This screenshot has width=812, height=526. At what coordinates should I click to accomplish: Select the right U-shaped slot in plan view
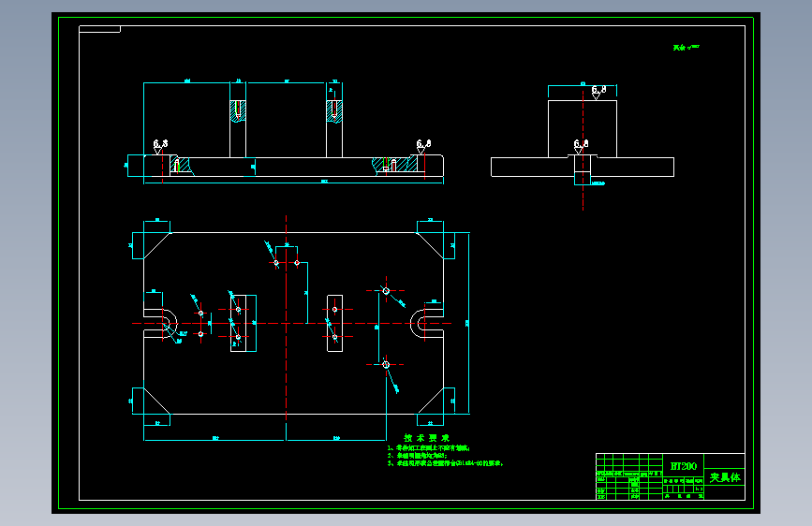[427, 324]
